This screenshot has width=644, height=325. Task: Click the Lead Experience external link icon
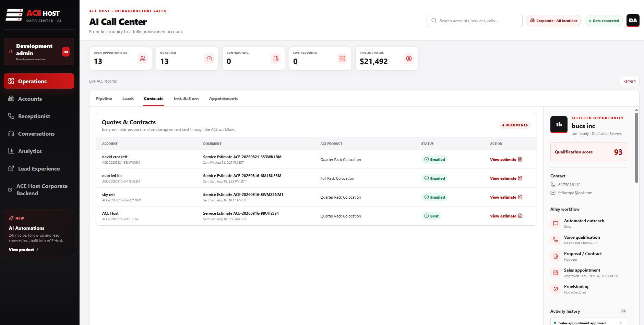tap(11, 168)
